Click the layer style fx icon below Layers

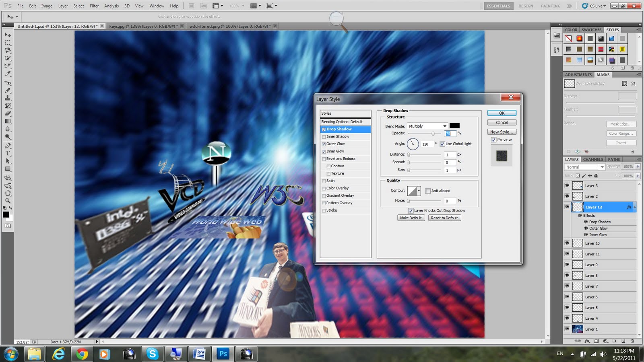point(587,341)
